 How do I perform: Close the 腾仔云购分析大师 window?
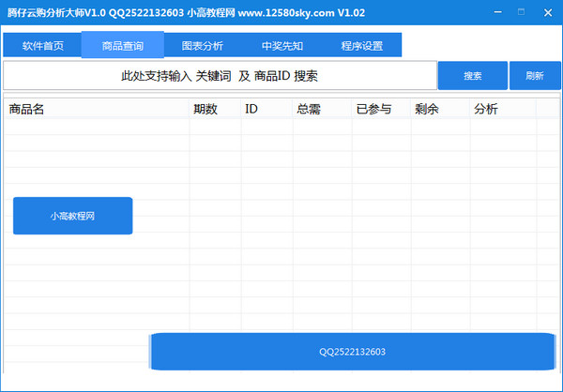click(x=546, y=10)
